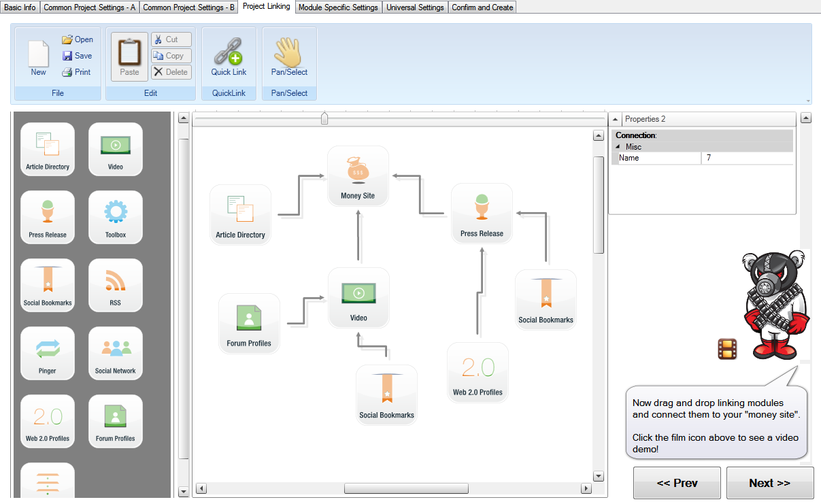Print the linking diagram
Screen dimensions: 821x504
click(x=76, y=72)
